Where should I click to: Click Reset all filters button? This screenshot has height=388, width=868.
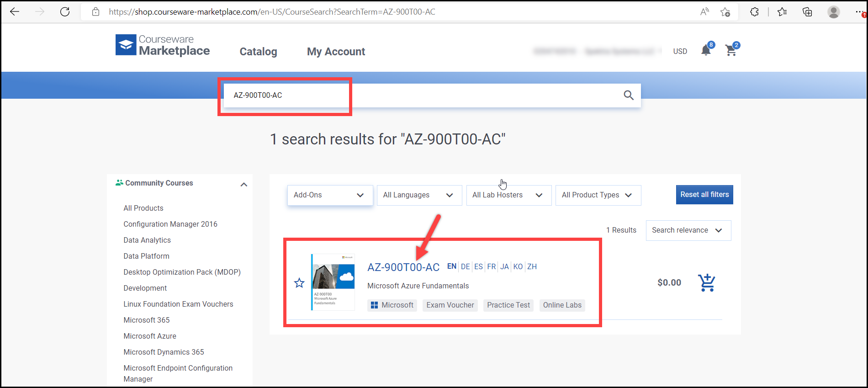(704, 195)
